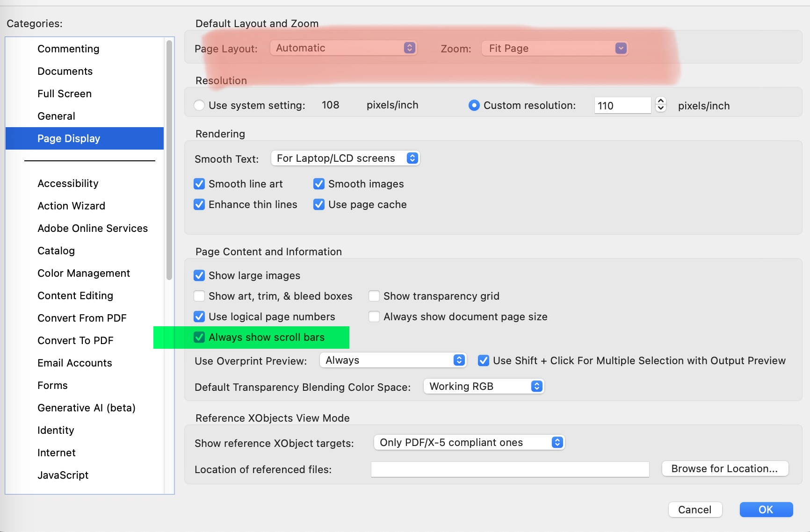Switch to the "Full Screen" category
Screen dimensions: 810x532
click(x=64, y=93)
